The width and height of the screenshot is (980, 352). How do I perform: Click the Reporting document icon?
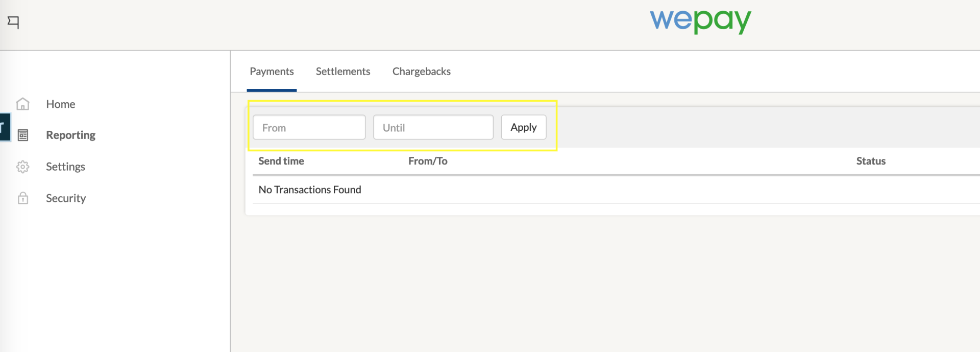click(23, 135)
